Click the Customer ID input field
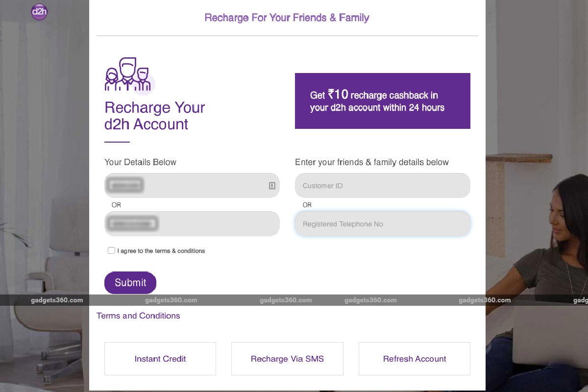 (x=382, y=185)
